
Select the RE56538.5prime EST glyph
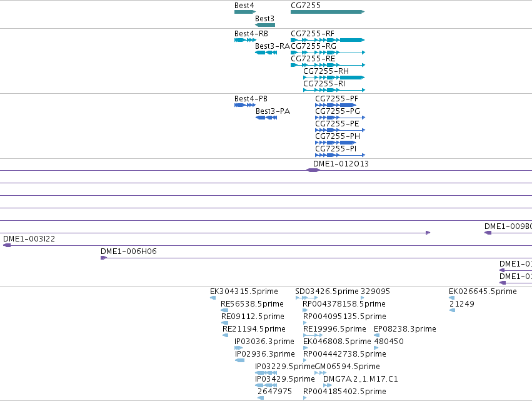click(224, 311)
